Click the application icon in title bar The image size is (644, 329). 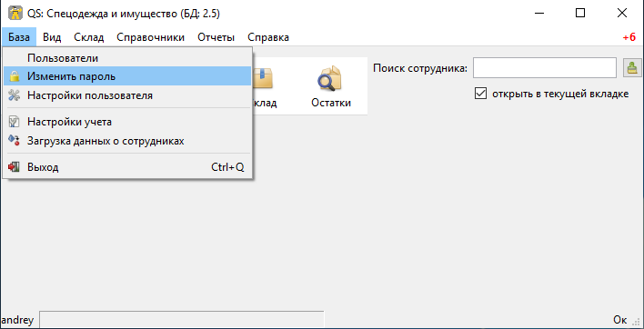15,13
